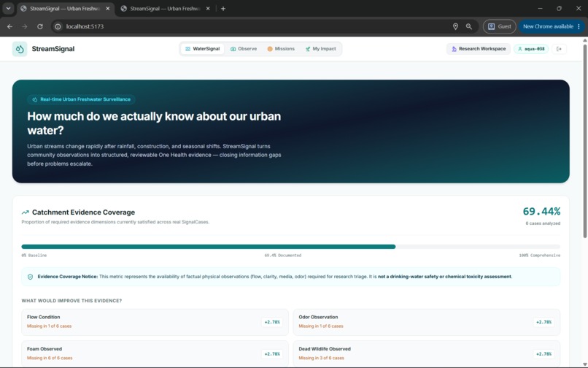This screenshot has width=588, height=368.
Task: Select the second StreamSignal browser tab
Action: pos(165,8)
